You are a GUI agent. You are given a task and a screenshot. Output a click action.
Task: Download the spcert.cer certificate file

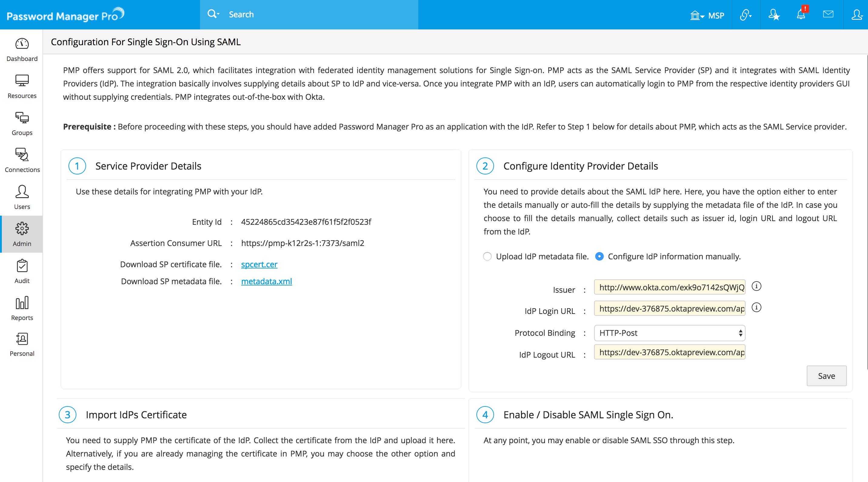[x=259, y=265]
